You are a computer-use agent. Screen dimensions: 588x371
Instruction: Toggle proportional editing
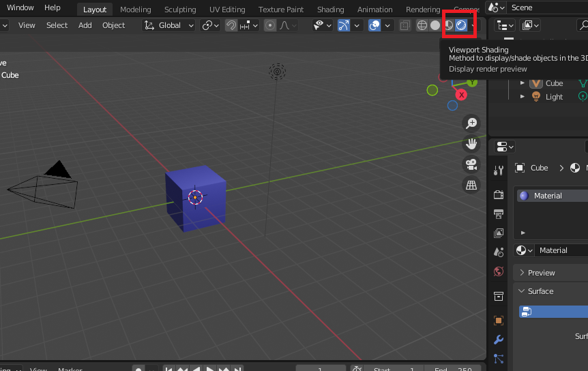(x=270, y=25)
